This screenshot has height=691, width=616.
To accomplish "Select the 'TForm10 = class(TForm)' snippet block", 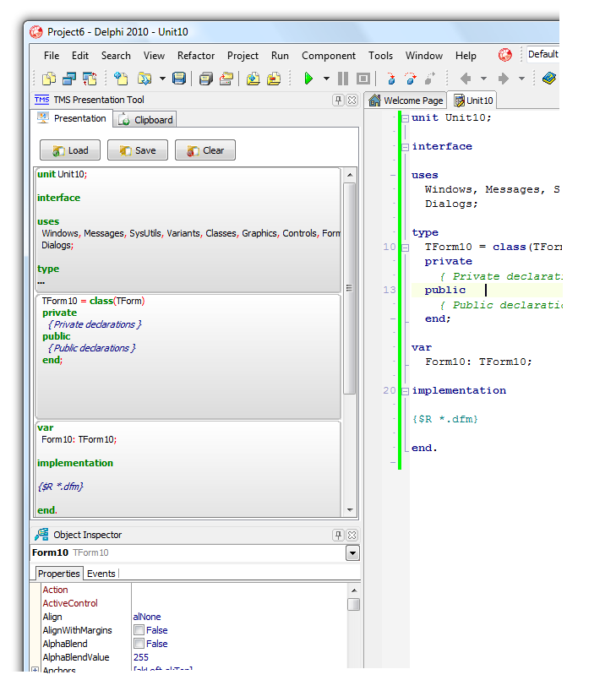I will (x=188, y=357).
